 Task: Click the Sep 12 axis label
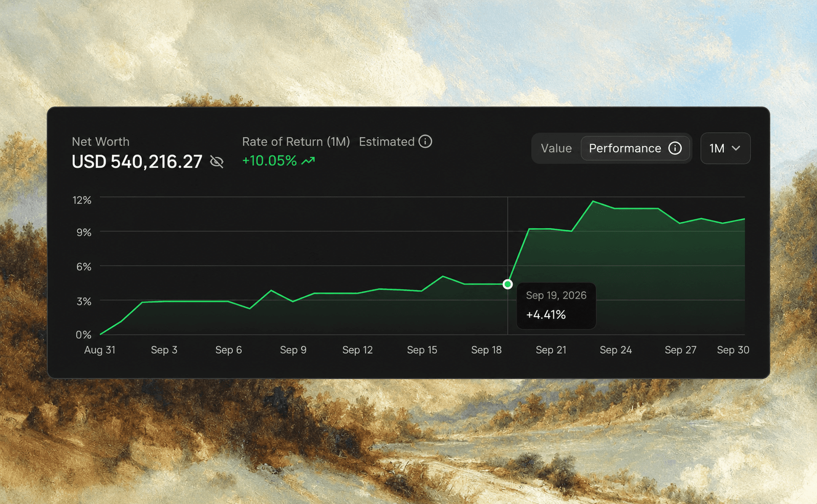click(358, 350)
